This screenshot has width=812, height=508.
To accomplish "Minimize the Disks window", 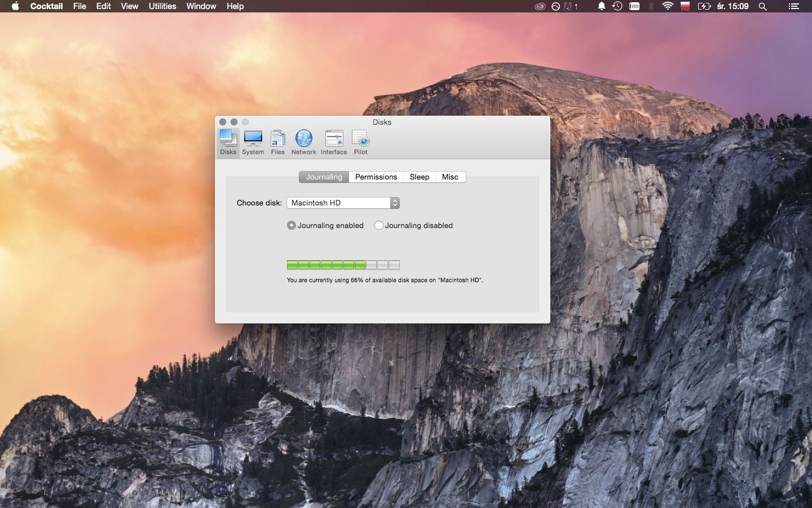I will (234, 122).
